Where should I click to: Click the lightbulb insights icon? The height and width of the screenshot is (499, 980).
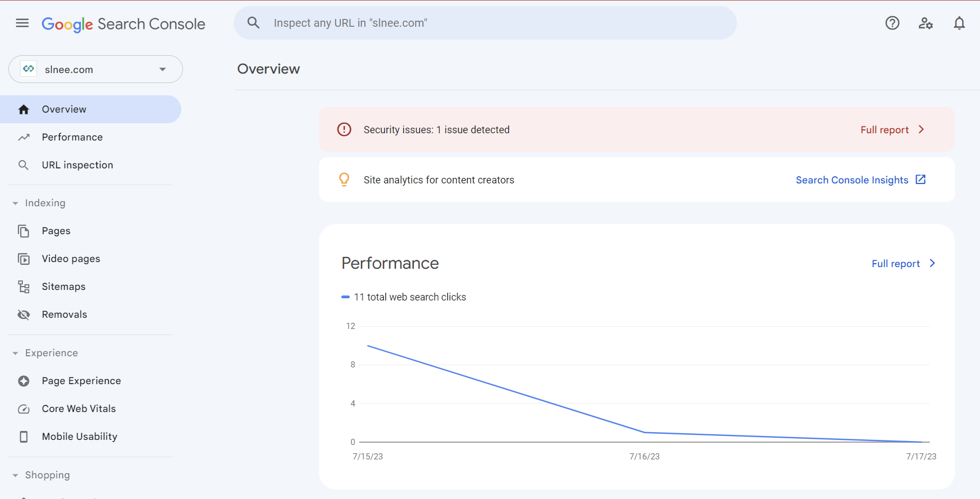[x=344, y=180]
